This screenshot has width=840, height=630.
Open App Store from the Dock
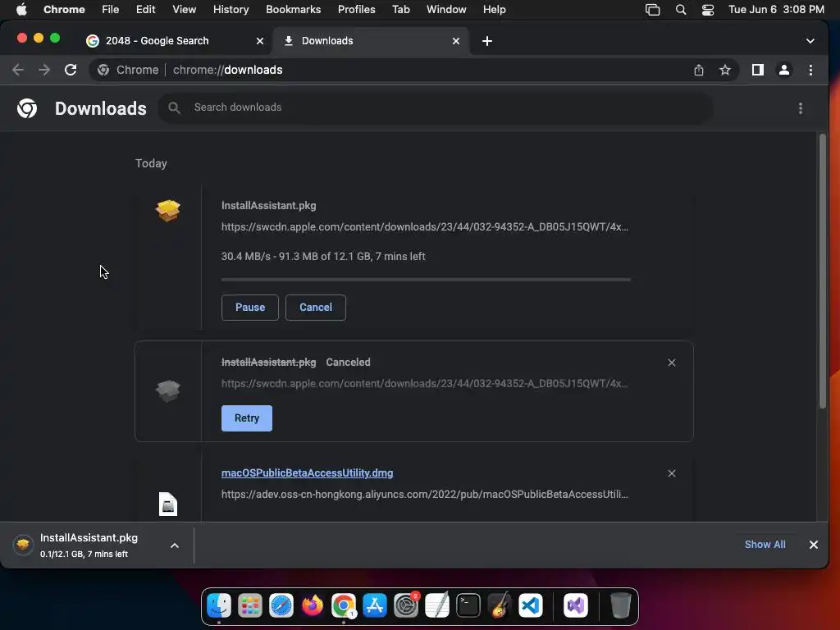(374, 606)
